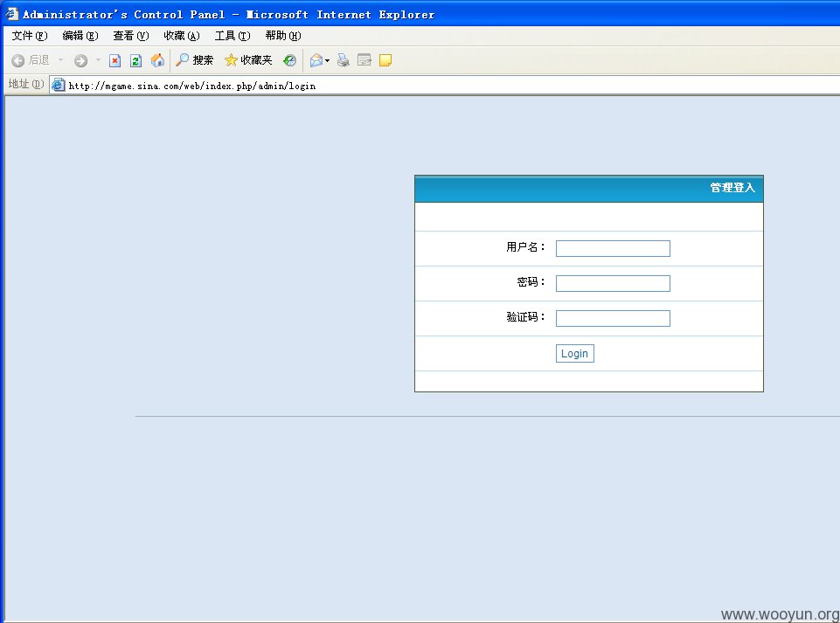Open the Back button history dropdown arrow

60,60
